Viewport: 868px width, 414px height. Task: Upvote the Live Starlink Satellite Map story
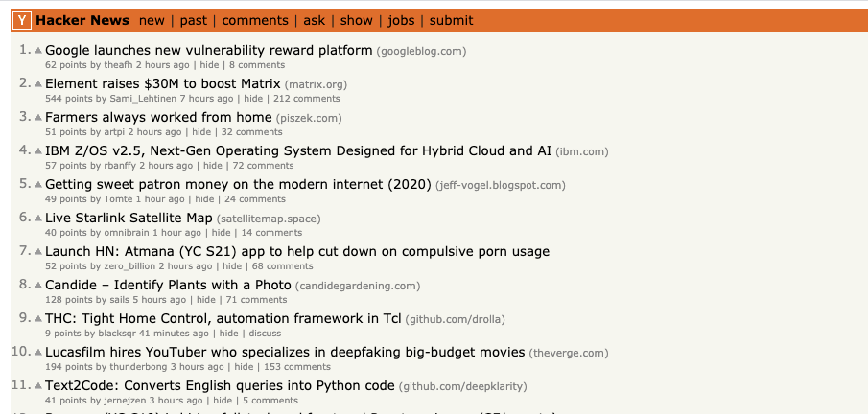38,218
